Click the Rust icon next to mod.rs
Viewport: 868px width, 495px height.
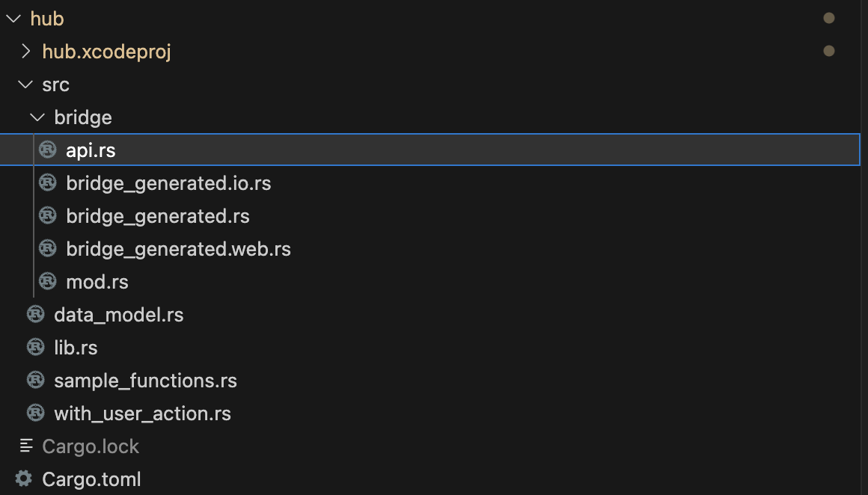47,281
